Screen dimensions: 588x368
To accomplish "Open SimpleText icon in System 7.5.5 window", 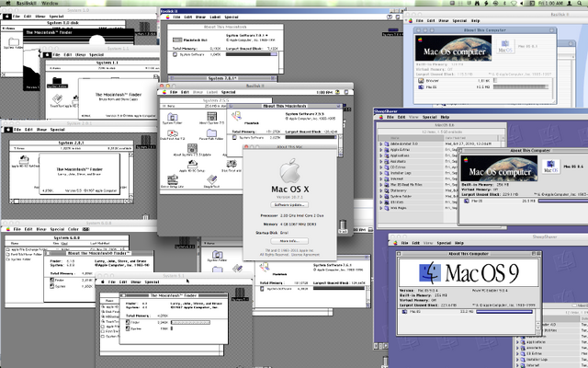I will click(212, 179).
